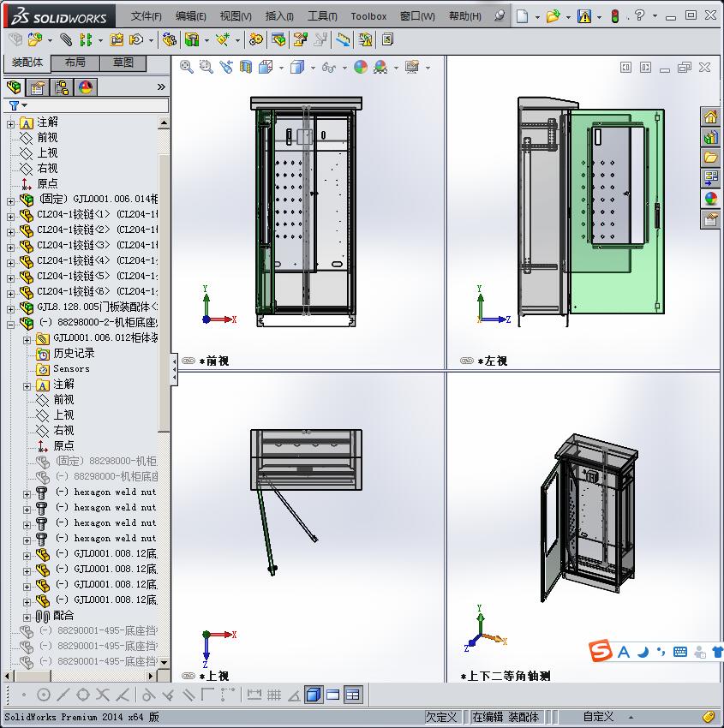The height and width of the screenshot is (728, 724).
Task: Click 自定义 in the status bar
Action: coord(598,717)
